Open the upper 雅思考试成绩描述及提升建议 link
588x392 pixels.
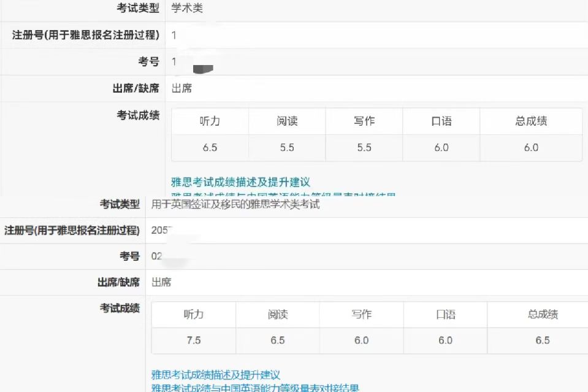(x=240, y=182)
